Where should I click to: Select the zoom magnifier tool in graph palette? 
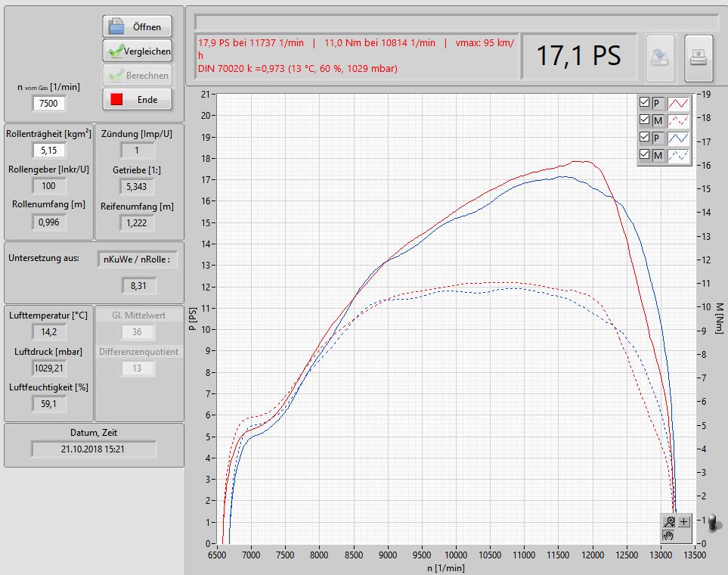click(669, 521)
